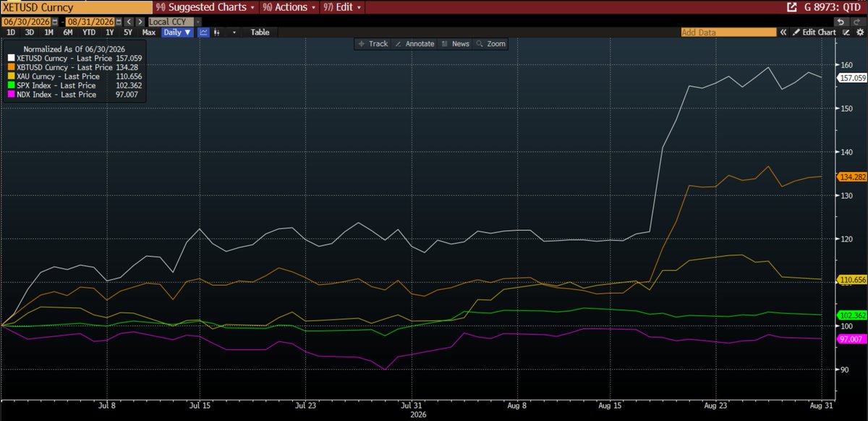This screenshot has height=421, width=868.
Task: Click the 134.282 price label on axis
Action: [851, 177]
